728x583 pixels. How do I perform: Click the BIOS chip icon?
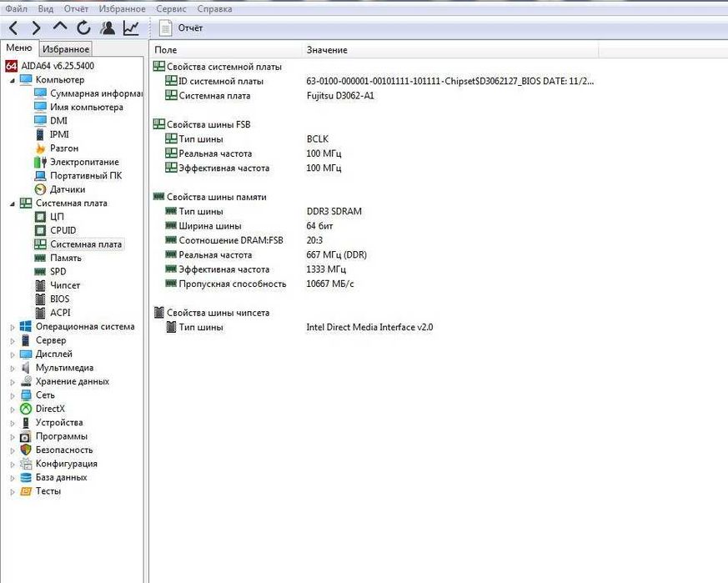pos(40,299)
